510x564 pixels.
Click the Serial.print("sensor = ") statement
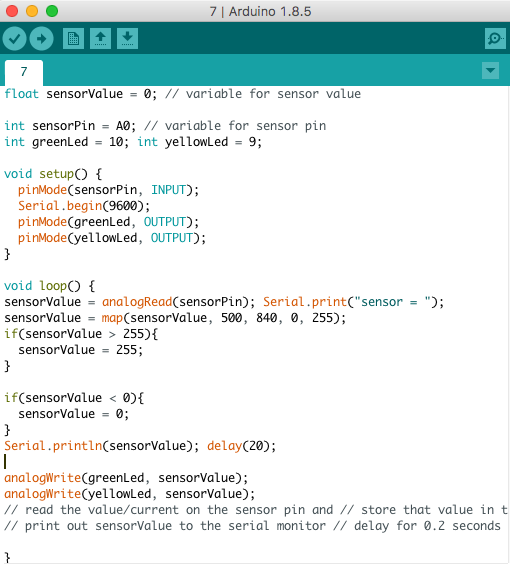[354, 302]
